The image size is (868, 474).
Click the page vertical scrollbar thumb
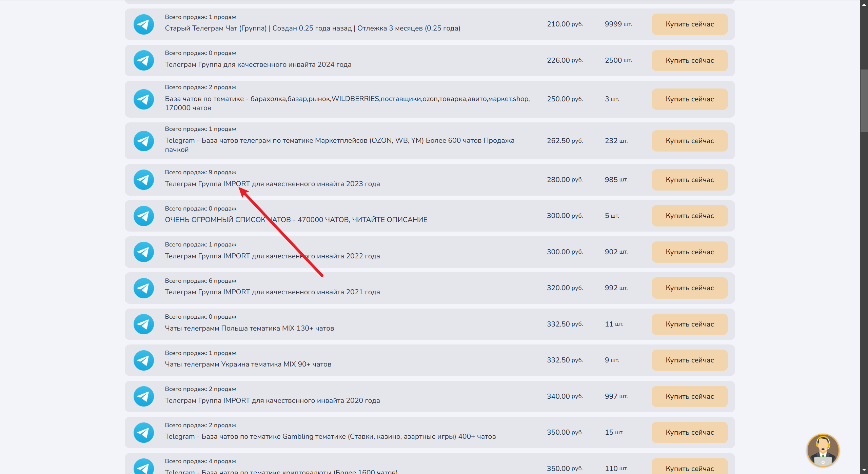pyautogui.click(x=864, y=101)
